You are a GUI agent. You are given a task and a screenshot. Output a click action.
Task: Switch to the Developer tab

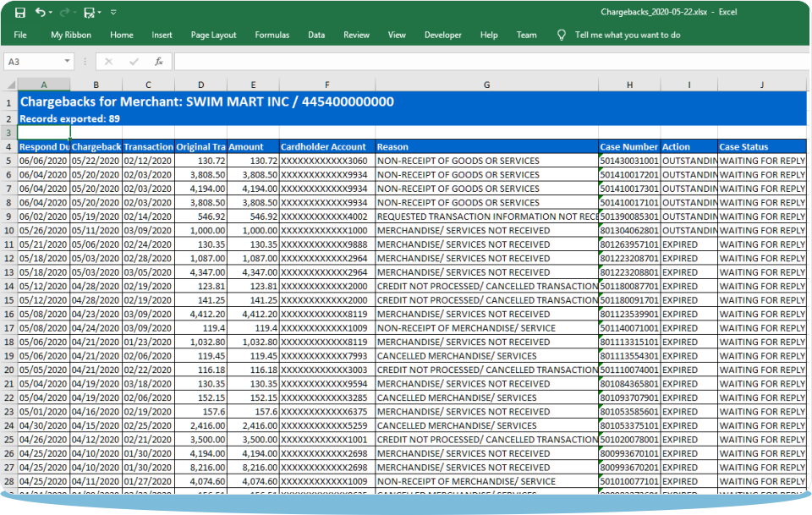[x=442, y=36]
